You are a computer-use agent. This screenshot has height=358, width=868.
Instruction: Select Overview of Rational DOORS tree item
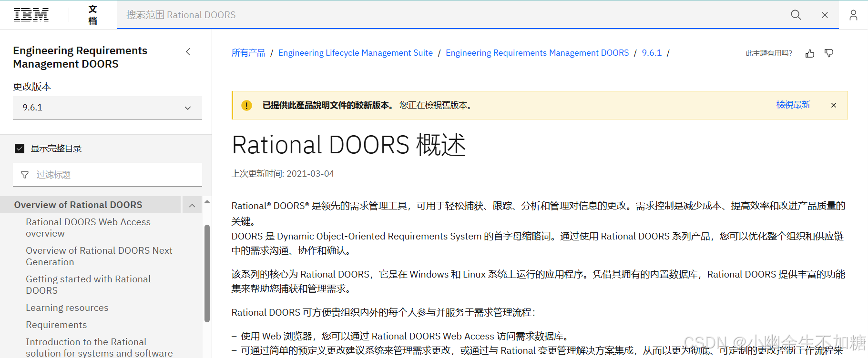[91, 205]
